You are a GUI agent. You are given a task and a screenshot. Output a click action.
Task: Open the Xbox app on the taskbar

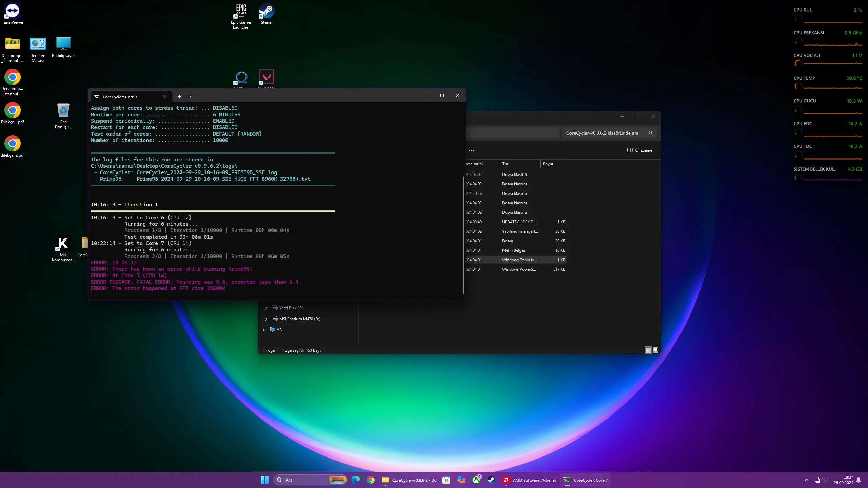click(x=476, y=480)
